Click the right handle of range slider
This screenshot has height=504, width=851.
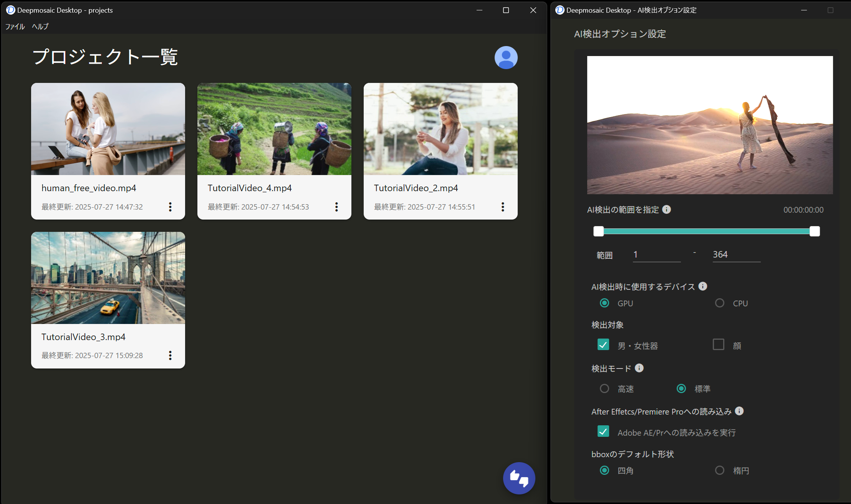point(814,231)
